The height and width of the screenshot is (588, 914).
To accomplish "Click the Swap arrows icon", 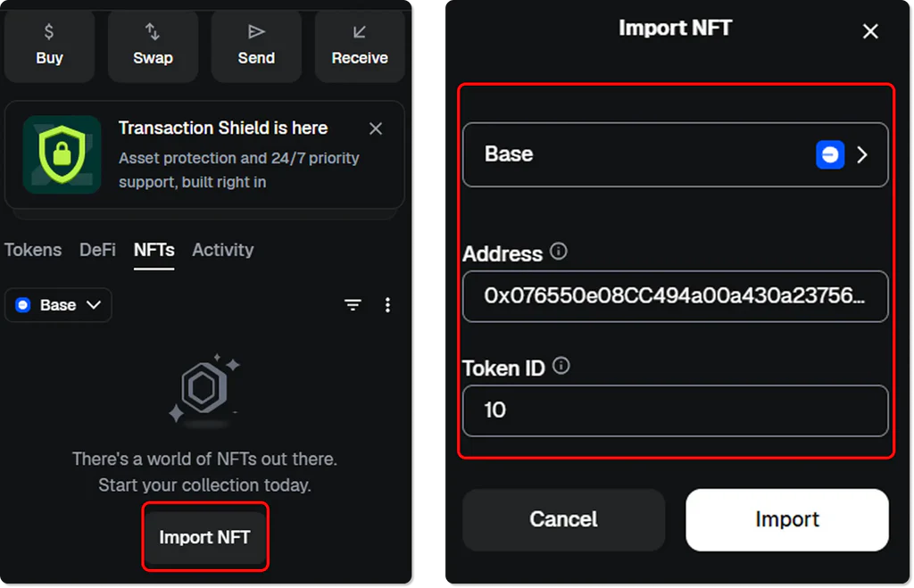I will coord(153,32).
